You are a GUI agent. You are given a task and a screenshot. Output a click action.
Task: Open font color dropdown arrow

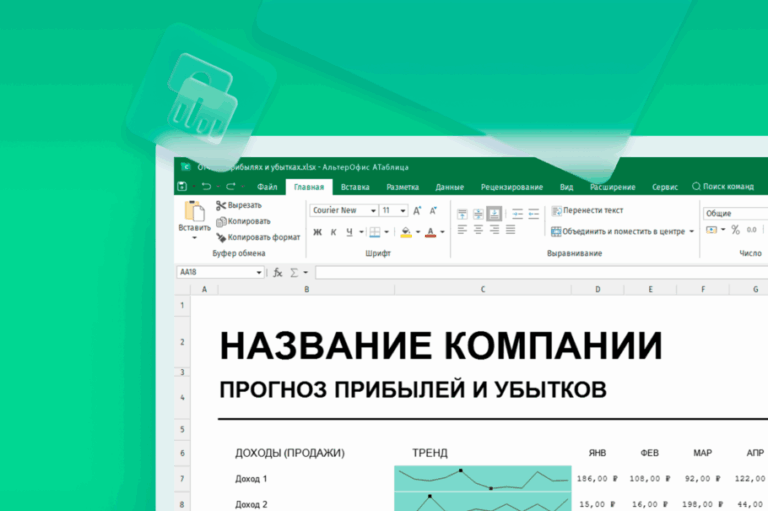[x=442, y=232]
